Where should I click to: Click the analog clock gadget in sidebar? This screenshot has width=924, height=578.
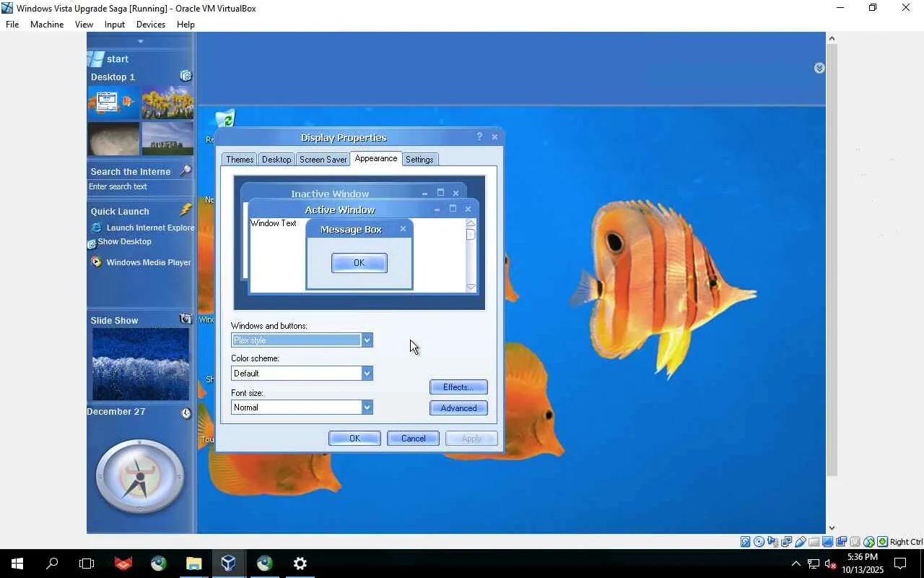tap(140, 477)
